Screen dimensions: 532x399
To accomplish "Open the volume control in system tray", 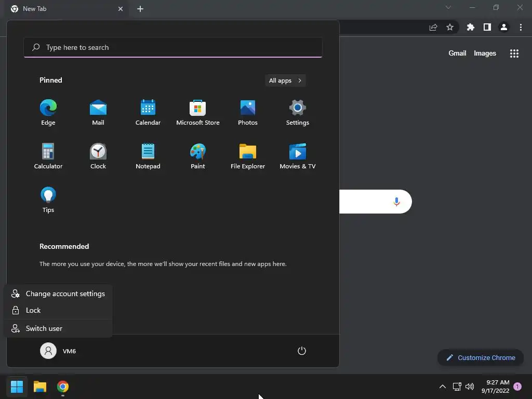I will (470, 387).
